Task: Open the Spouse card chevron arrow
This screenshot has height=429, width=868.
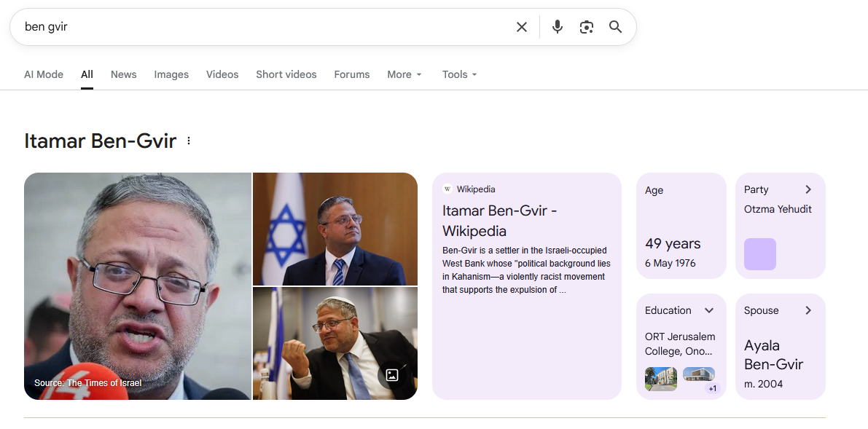Action: 808,310
